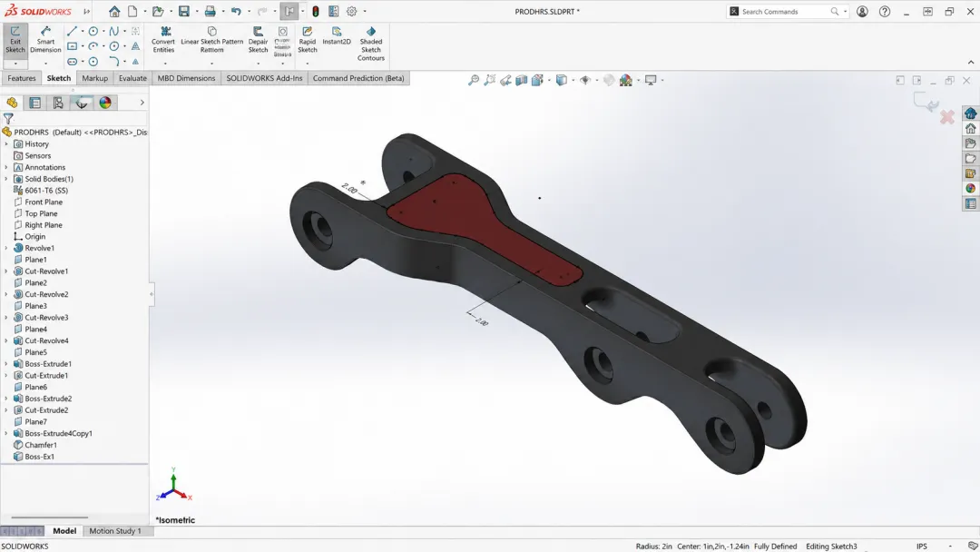Open View Settings monitor icon
The height and width of the screenshot is (552, 980).
pyautogui.click(x=651, y=80)
